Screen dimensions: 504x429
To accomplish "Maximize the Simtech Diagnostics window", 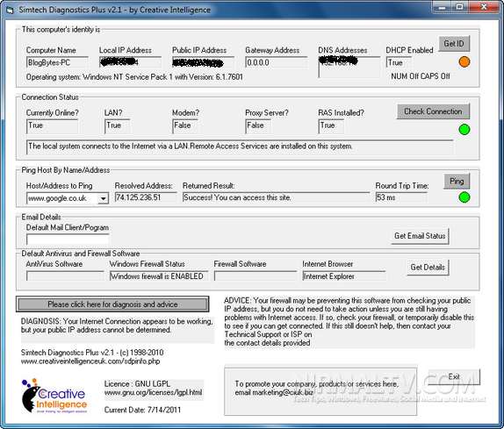I will click(460, 7).
